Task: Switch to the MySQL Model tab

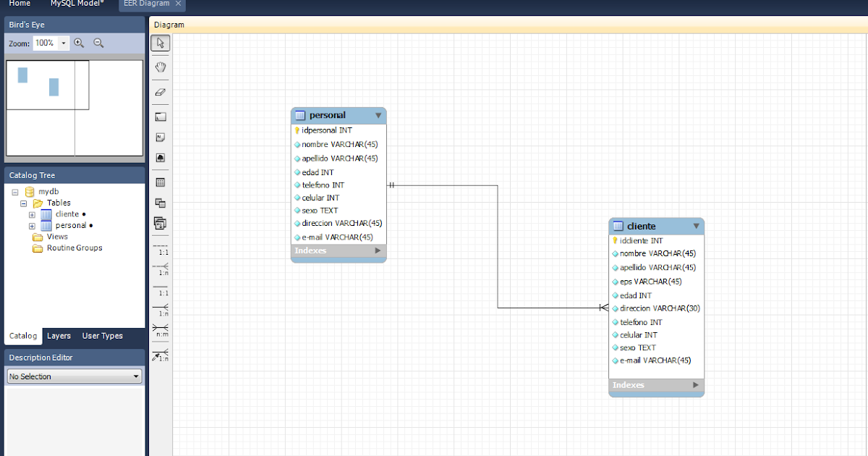Action: (x=77, y=4)
